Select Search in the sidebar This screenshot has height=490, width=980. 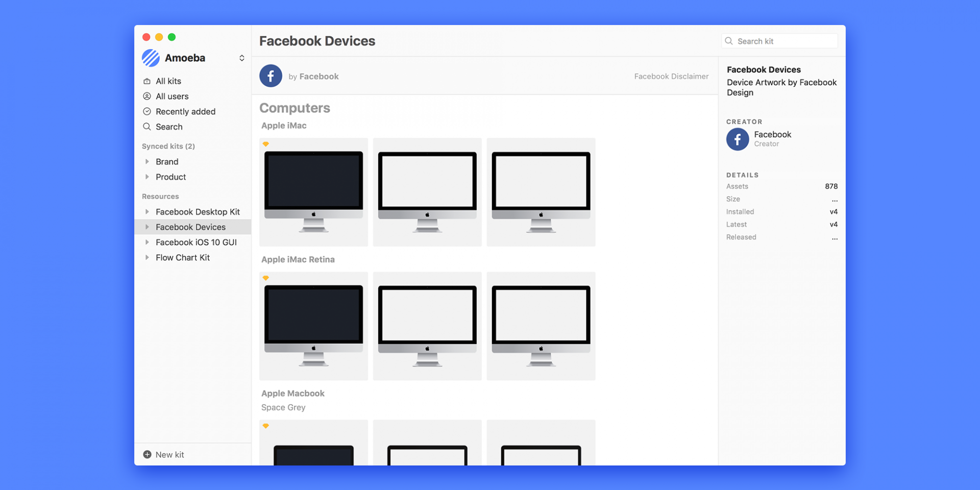[169, 127]
